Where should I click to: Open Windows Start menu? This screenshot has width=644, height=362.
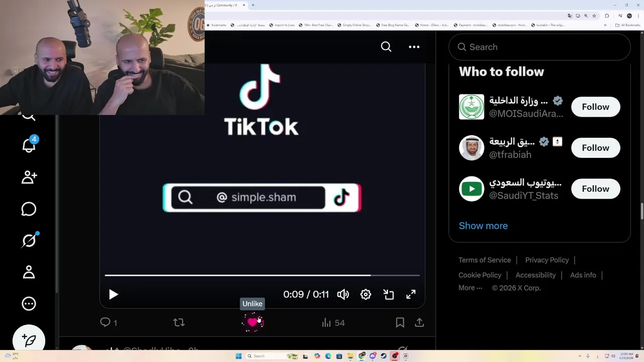pos(238,356)
